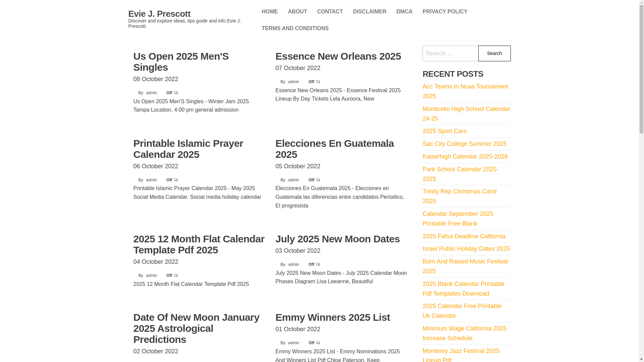Viewport: 644px width, 362px height.
Task: Open 2025 Fafsa Deadline California link
Action: point(464,236)
